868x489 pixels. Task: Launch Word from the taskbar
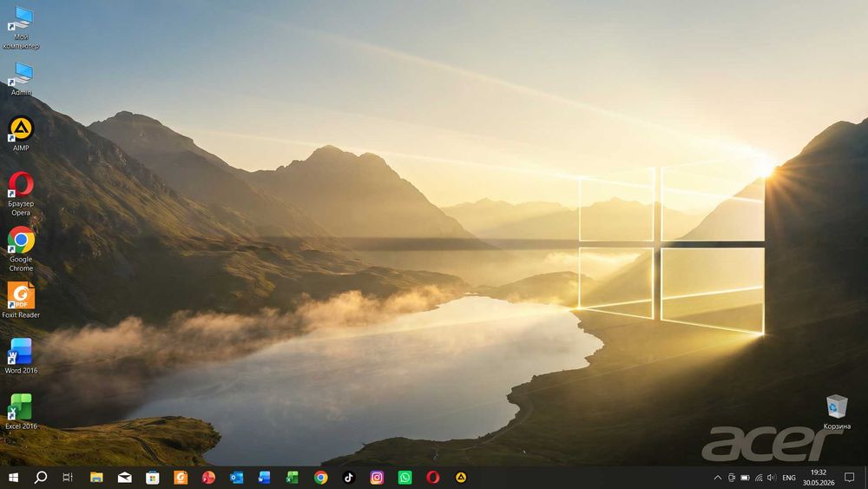click(x=264, y=478)
